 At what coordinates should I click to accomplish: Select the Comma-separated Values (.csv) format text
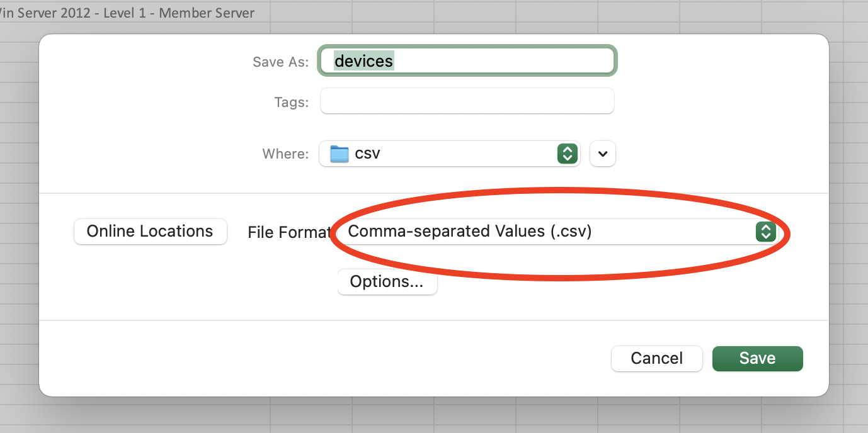tap(469, 232)
